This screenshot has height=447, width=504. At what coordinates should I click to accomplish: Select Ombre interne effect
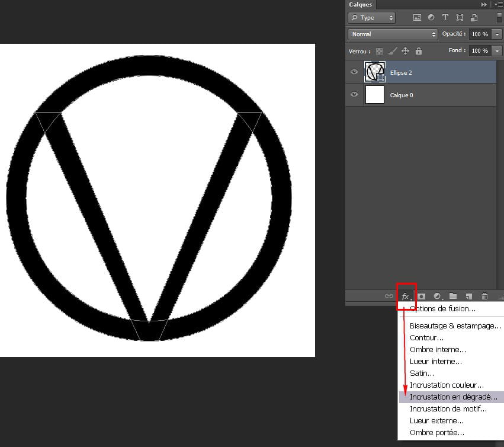tap(452, 350)
